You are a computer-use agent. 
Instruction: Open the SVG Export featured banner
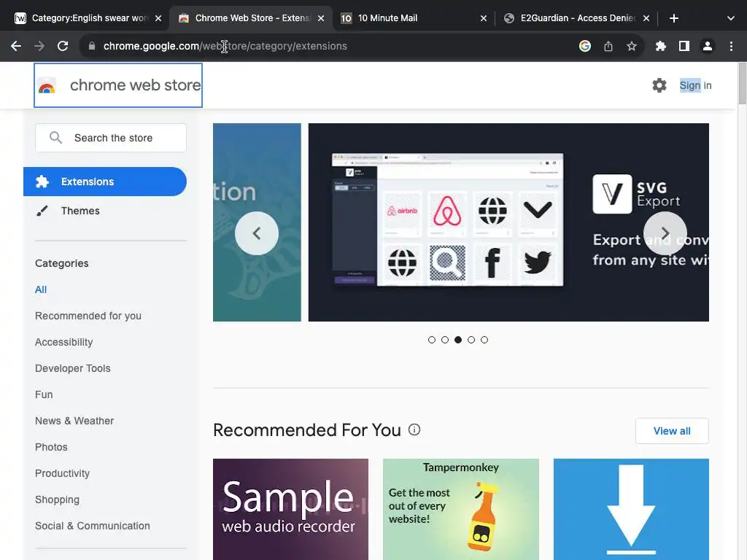(508, 222)
